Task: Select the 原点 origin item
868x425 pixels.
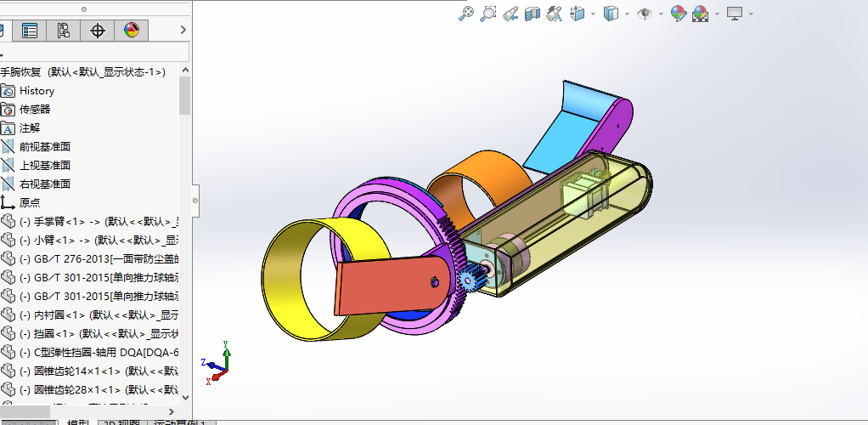Action: click(x=30, y=203)
